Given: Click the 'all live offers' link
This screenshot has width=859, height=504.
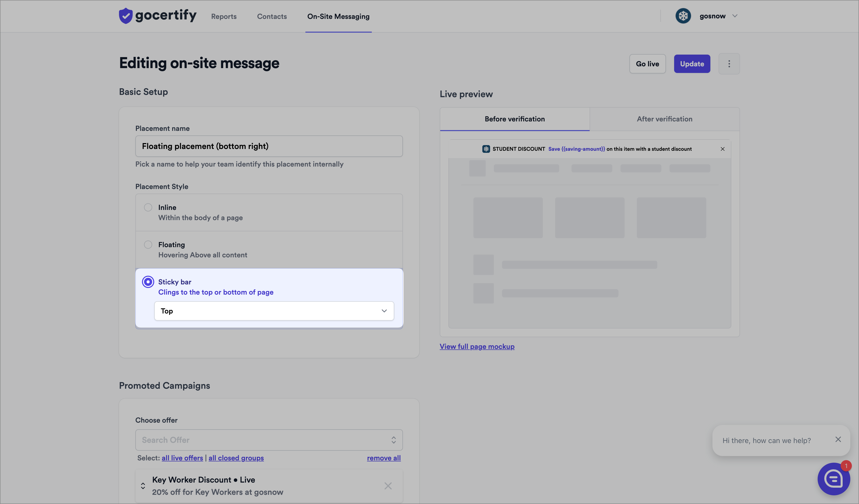Looking at the screenshot, I should pos(182,458).
